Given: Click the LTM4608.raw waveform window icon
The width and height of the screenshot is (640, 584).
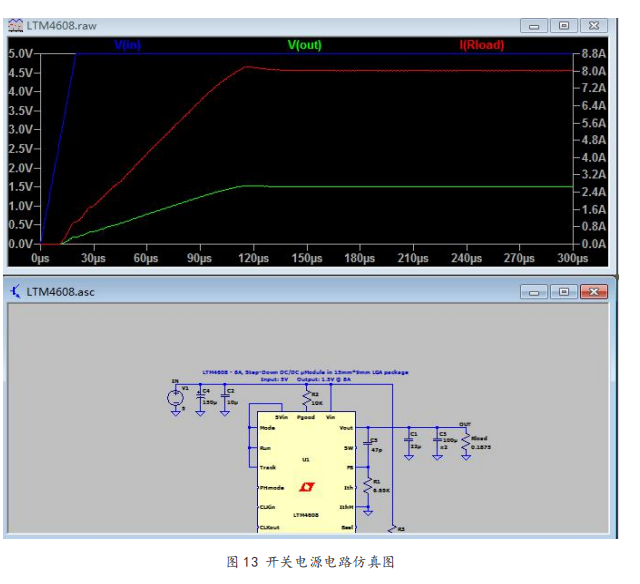Looking at the screenshot, I should [16, 25].
